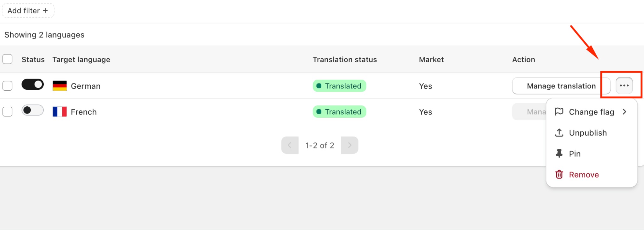Click the flag icon beside Change flag

pos(559,112)
